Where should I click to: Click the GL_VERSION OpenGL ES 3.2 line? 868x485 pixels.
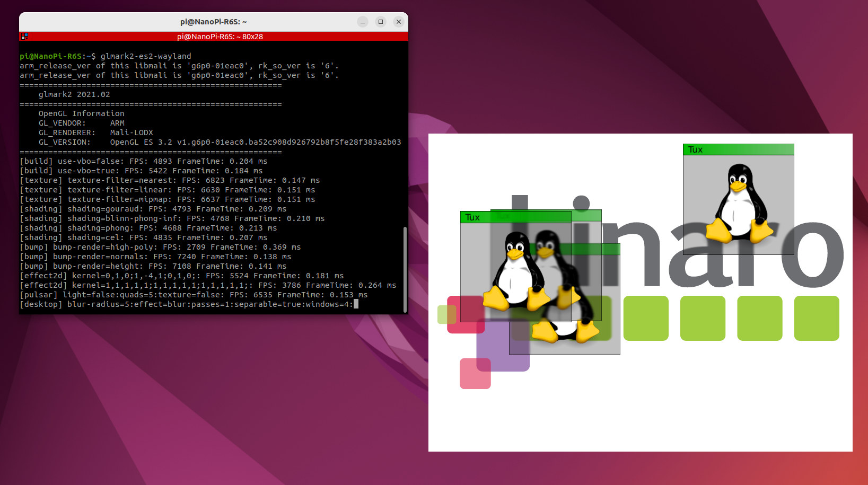pyautogui.click(x=220, y=142)
